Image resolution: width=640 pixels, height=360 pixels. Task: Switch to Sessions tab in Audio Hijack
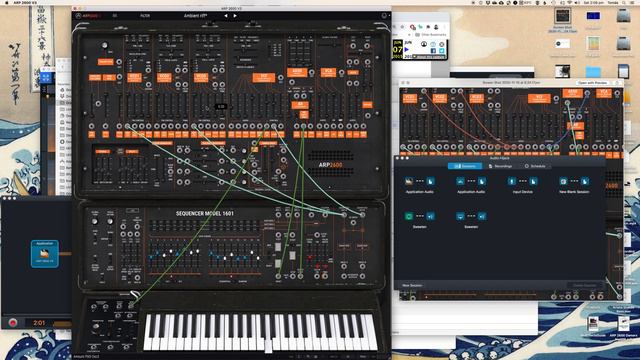(465, 166)
